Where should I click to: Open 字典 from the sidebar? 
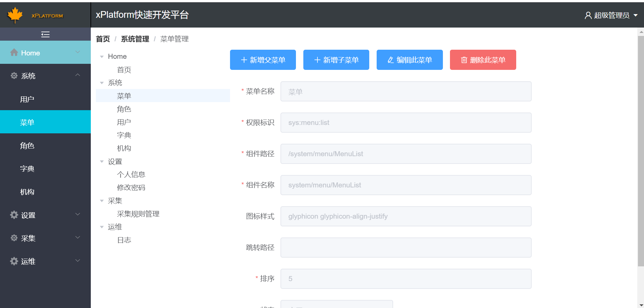pos(27,168)
